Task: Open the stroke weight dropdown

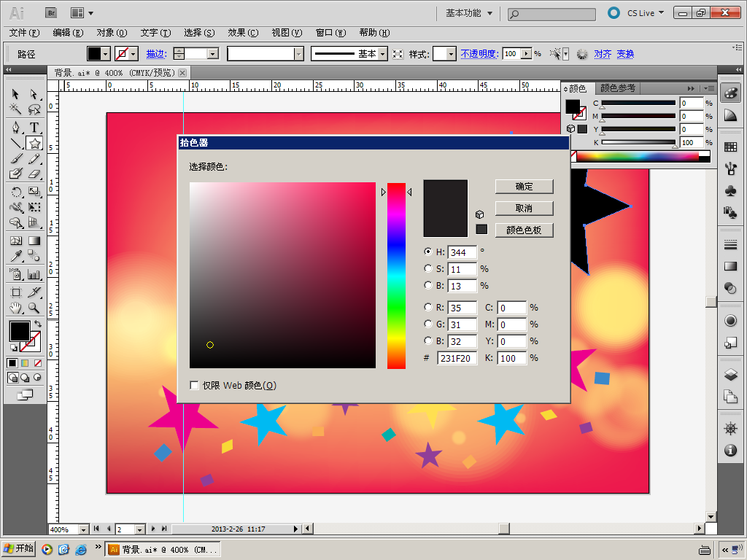Action: (213, 54)
